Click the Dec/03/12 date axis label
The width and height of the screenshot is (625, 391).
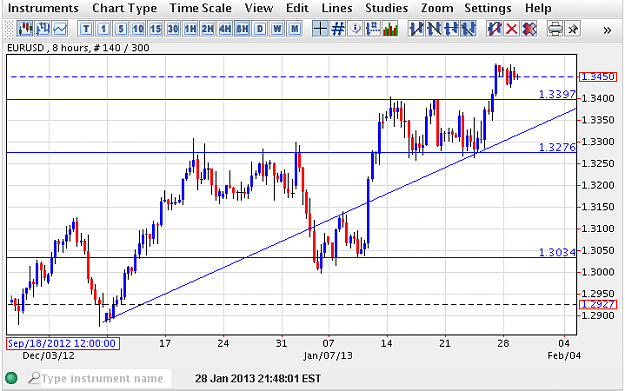49,356
